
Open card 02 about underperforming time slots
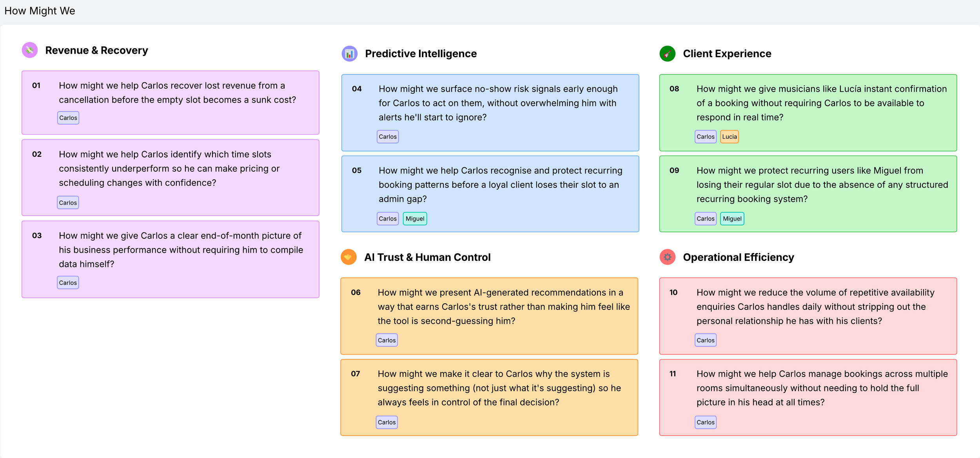coord(171,177)
